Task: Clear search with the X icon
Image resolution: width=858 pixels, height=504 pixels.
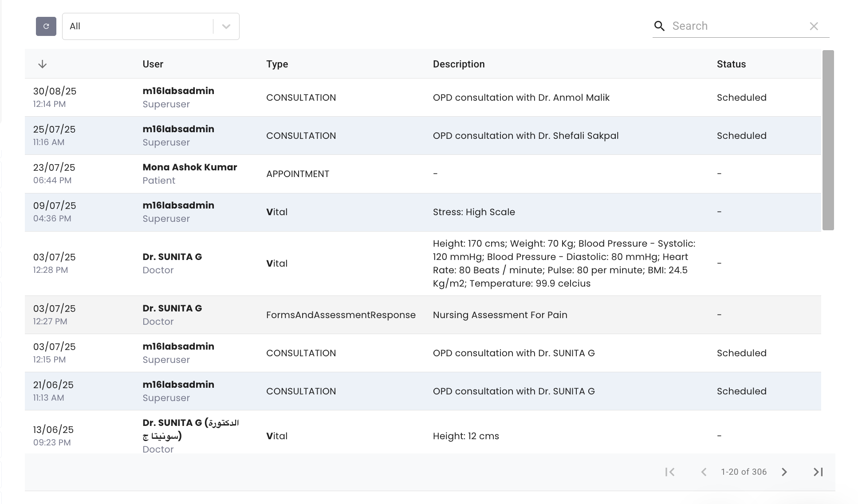Action: click(x=814, y=26)
